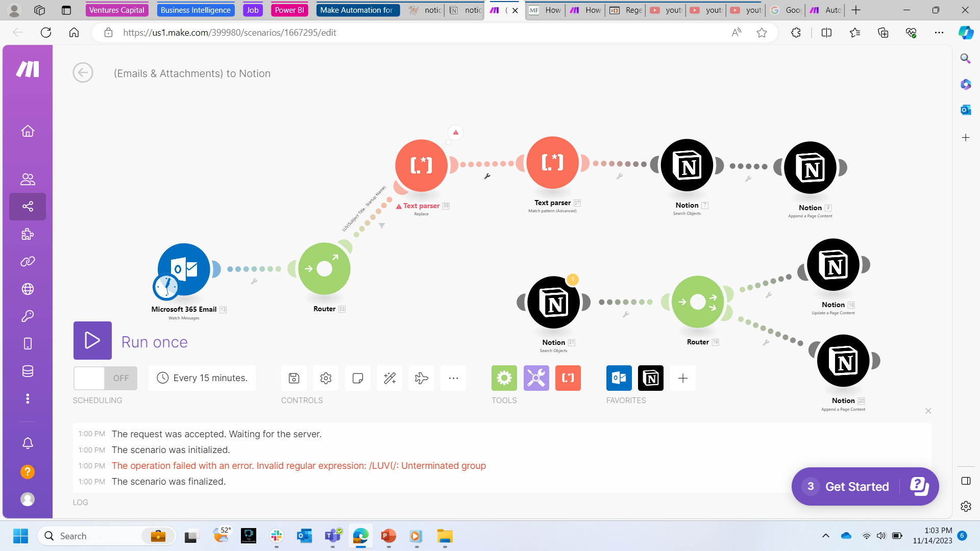Click the red warning on Text parser
Viewport: 980px width, 551px height.
point(455,133)
